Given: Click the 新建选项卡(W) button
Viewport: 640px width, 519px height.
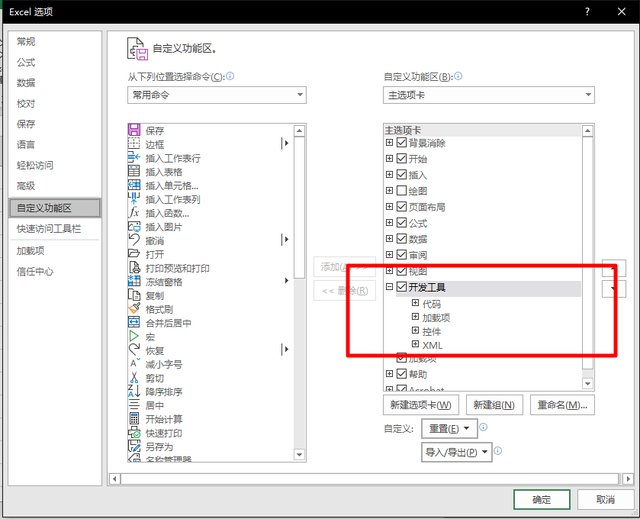Looking at the screenshot, I should [421, 405].
